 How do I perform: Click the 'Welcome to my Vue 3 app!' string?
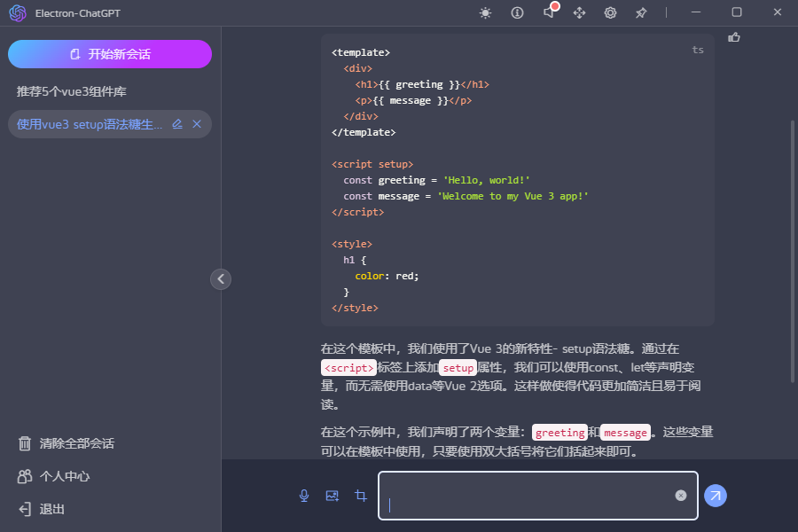click(513, 196)
